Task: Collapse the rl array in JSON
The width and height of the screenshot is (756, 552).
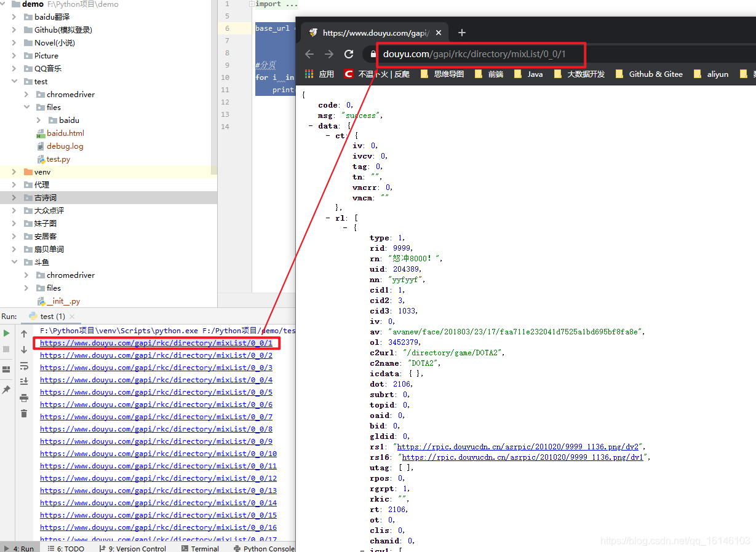Action: (328, 218)
